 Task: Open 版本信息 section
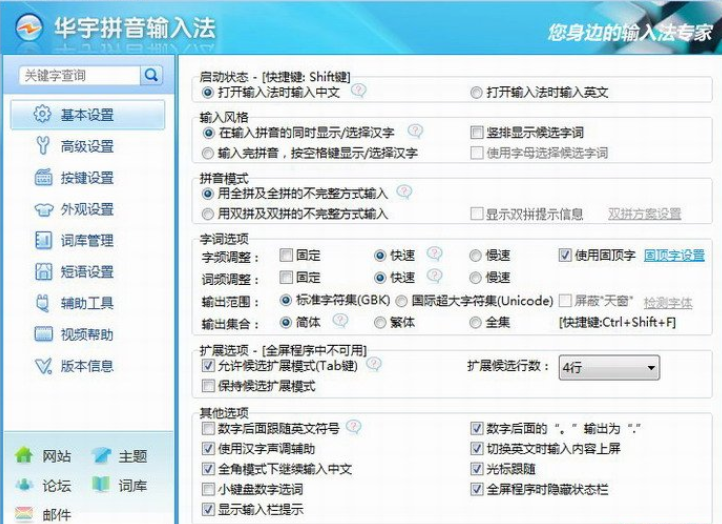pos(87,366)
